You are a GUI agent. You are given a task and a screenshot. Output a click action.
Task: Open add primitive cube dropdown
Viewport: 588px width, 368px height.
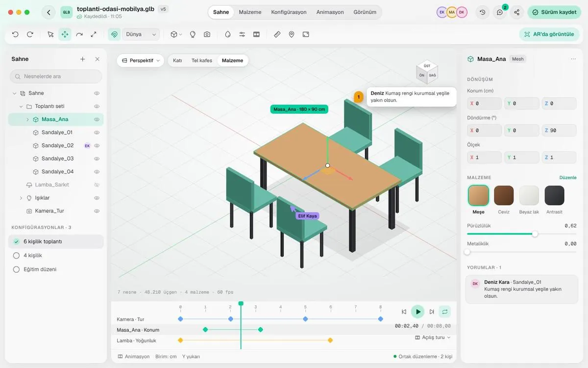(176, 34)
